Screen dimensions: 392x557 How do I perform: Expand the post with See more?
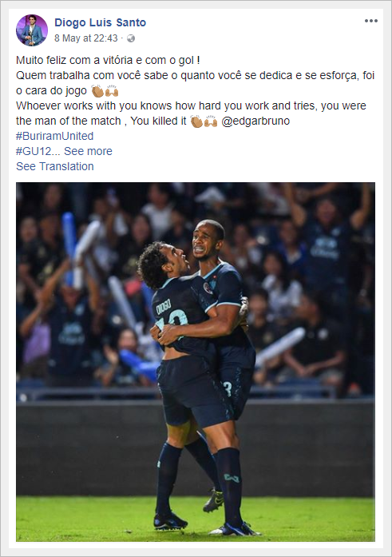click(x=88, y=151)
